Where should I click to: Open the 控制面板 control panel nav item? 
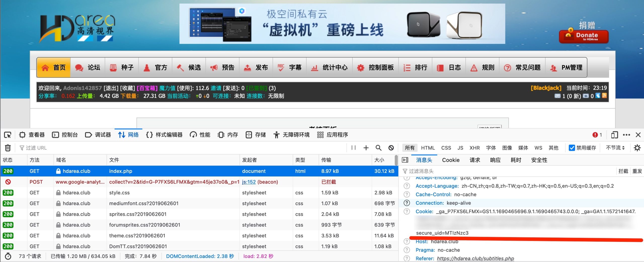tap(375, 67)
